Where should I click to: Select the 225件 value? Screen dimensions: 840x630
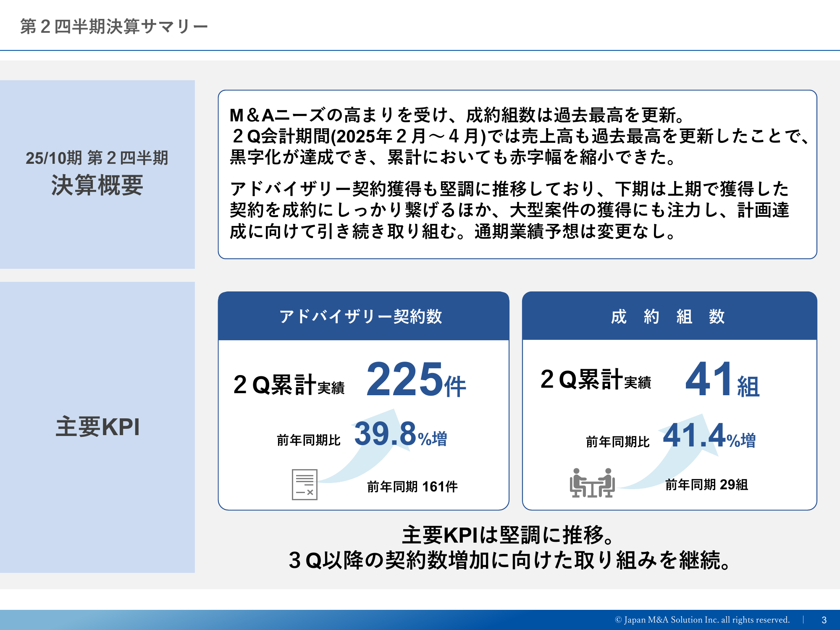click(416, 380)
